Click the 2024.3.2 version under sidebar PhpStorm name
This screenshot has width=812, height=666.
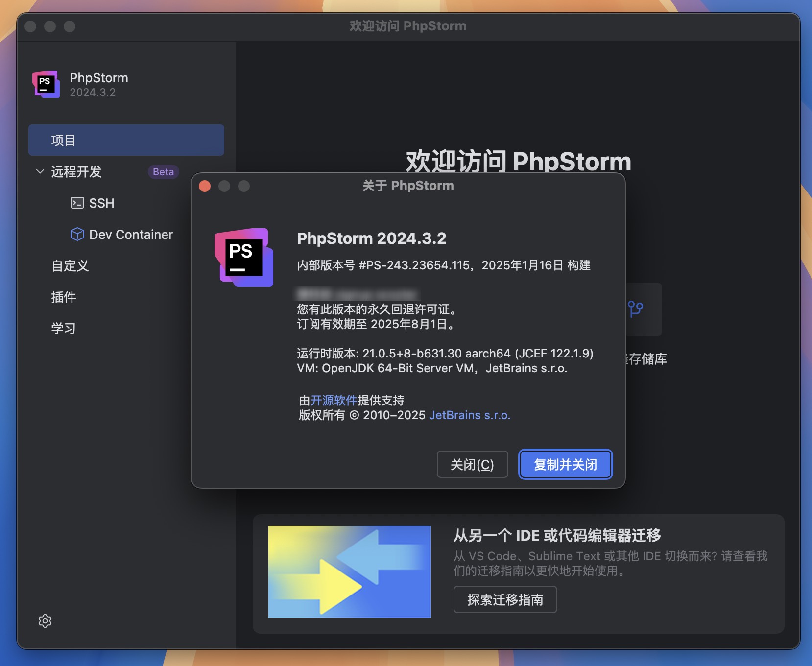click(93, 93)
